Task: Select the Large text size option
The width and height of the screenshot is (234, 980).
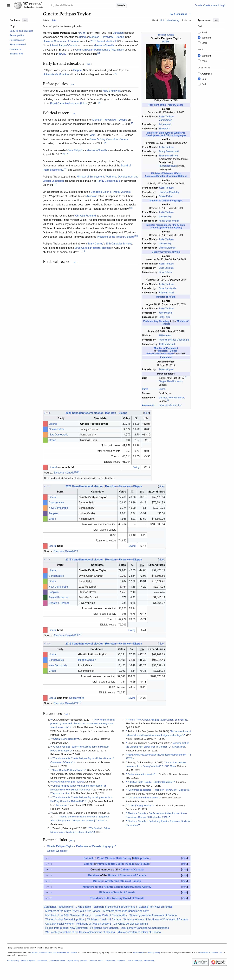Action: 199,43
